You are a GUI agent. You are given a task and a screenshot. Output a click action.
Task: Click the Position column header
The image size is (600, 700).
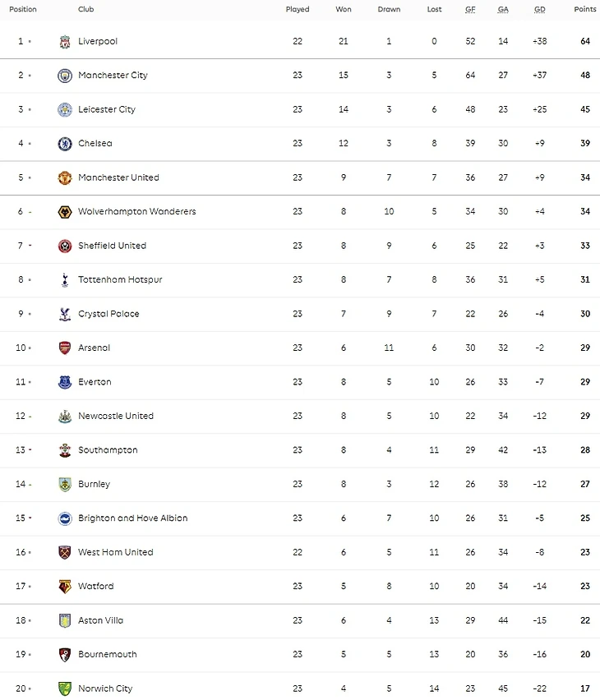23,10
